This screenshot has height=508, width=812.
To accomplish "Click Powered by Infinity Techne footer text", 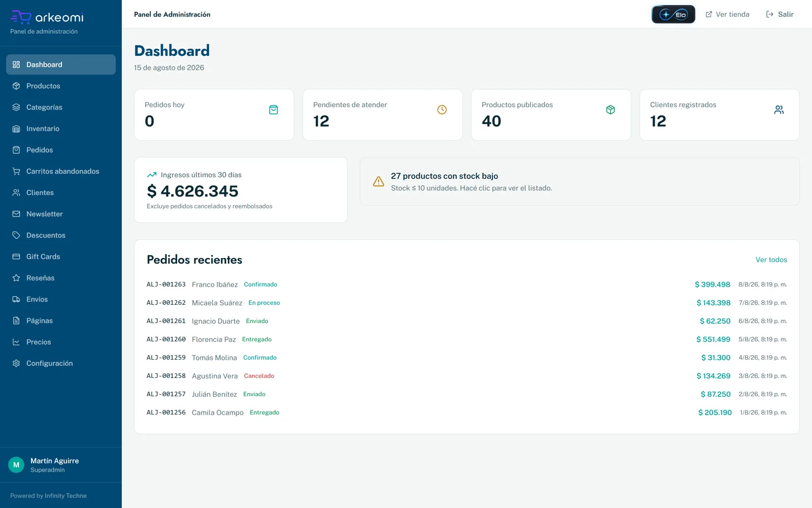I will click(x=48, y=496).
